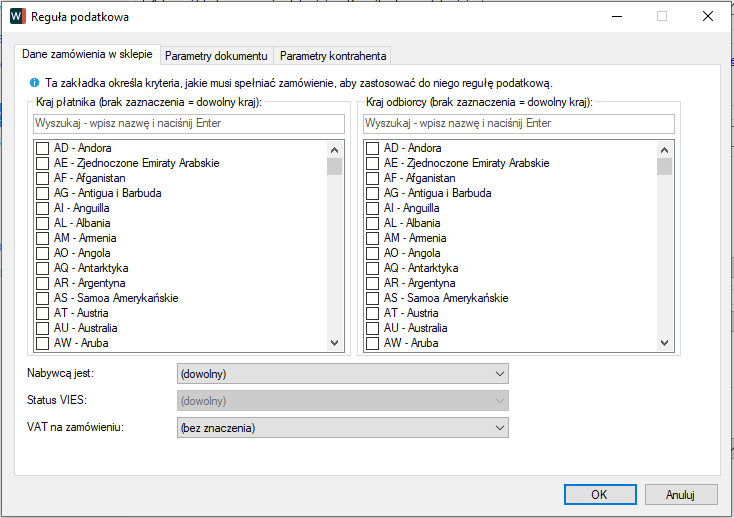Check AS - Samoa Amerykańskie in the Kraj płatnika list
This screenshot has height=518, width=734.
point(43,298)
